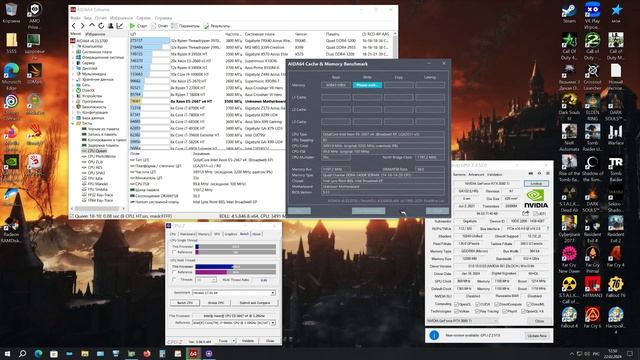Open the GPU selection dropdown in GPU-Z
The width and height of the screenshot is (640, 360).
(x=461, y=321)
